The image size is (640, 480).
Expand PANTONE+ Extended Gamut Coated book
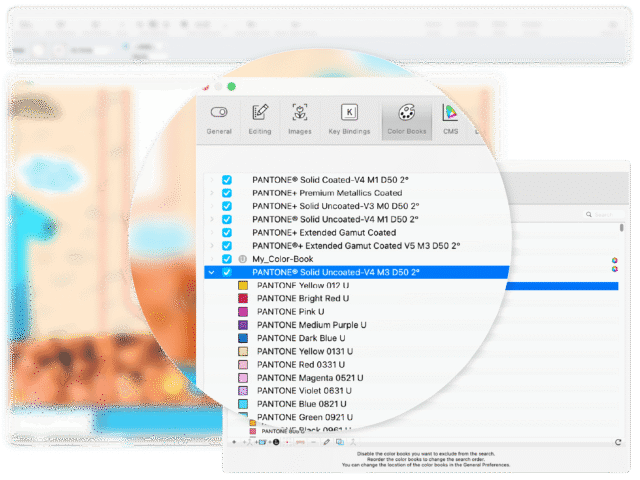click(212, 233)
